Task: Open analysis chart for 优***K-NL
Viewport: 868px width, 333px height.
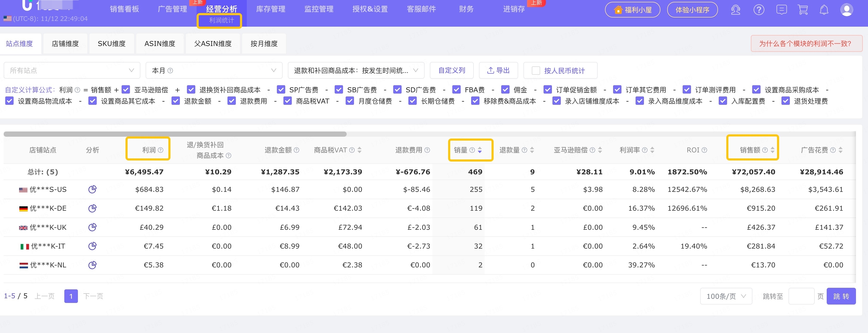Action: tap(92, 265)
